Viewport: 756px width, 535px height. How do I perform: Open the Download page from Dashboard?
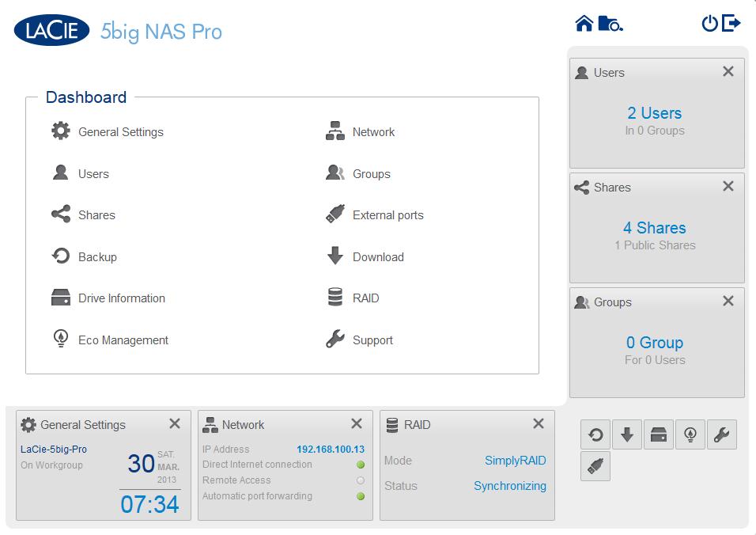click(379, 257)
